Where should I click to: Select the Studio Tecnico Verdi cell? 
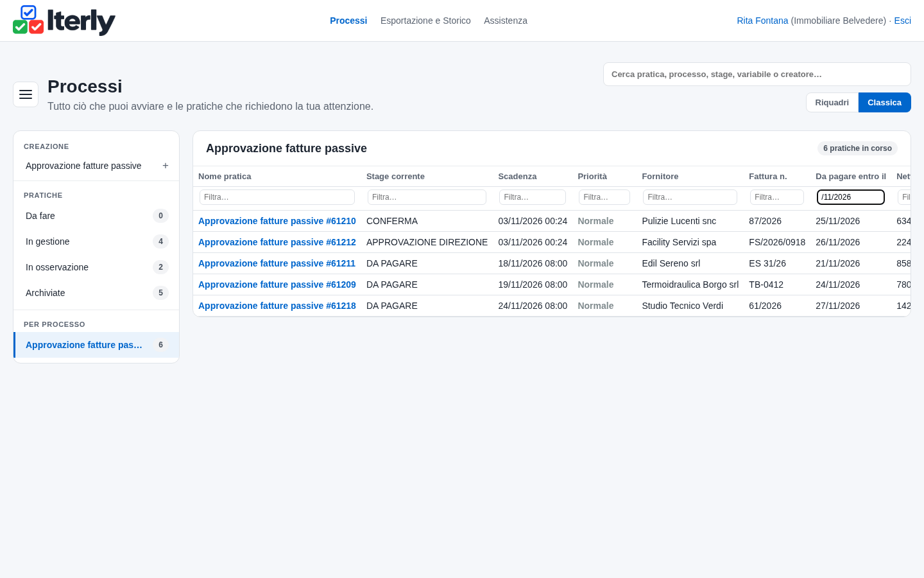coord(683,306)
